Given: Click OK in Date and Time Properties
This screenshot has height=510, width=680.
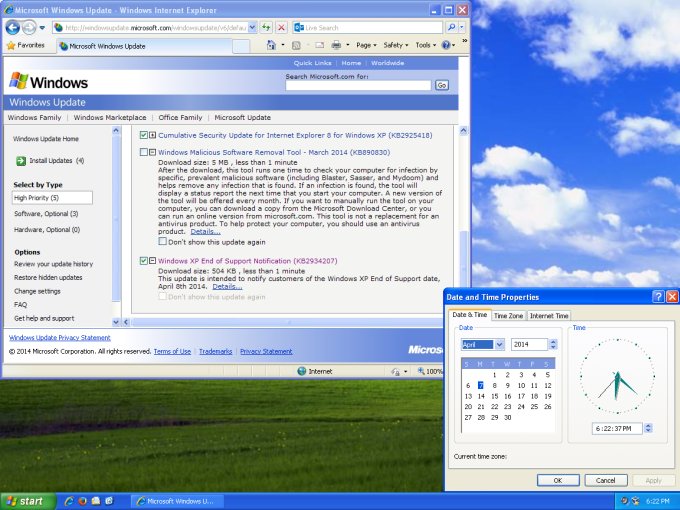Looking at the screenshot, I should pyautogui.click(x=558, y=481).
